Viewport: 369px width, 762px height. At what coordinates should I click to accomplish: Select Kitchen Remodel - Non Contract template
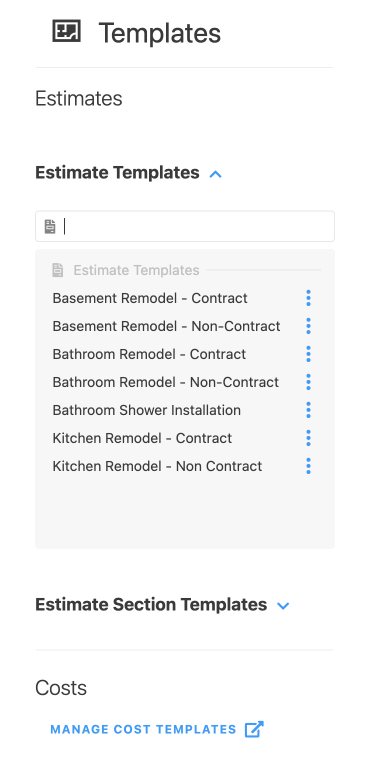157,466
